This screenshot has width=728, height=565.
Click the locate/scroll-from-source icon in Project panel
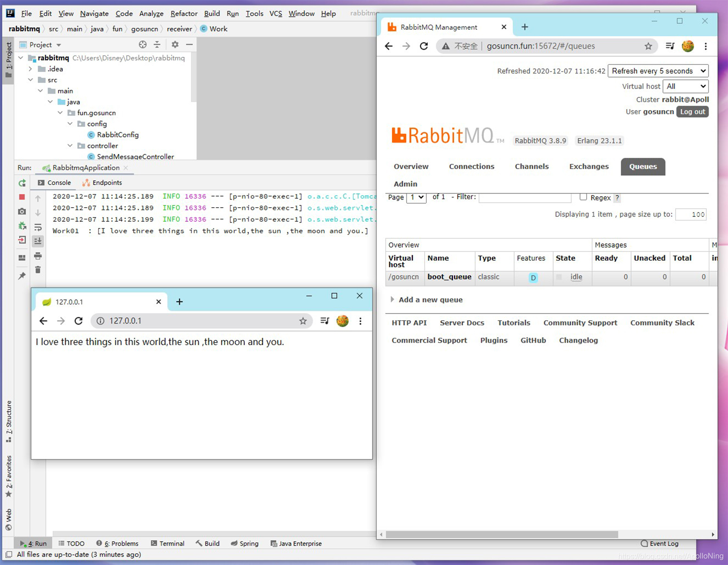point(143,44)
